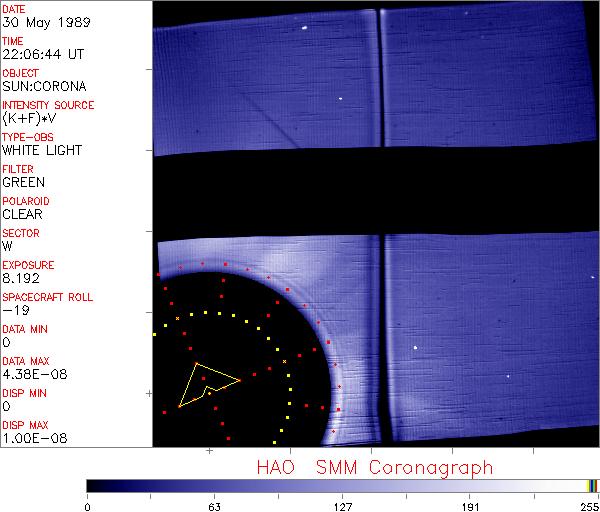
Task: Click the color bar near value 127
Action: coord(341,485)
